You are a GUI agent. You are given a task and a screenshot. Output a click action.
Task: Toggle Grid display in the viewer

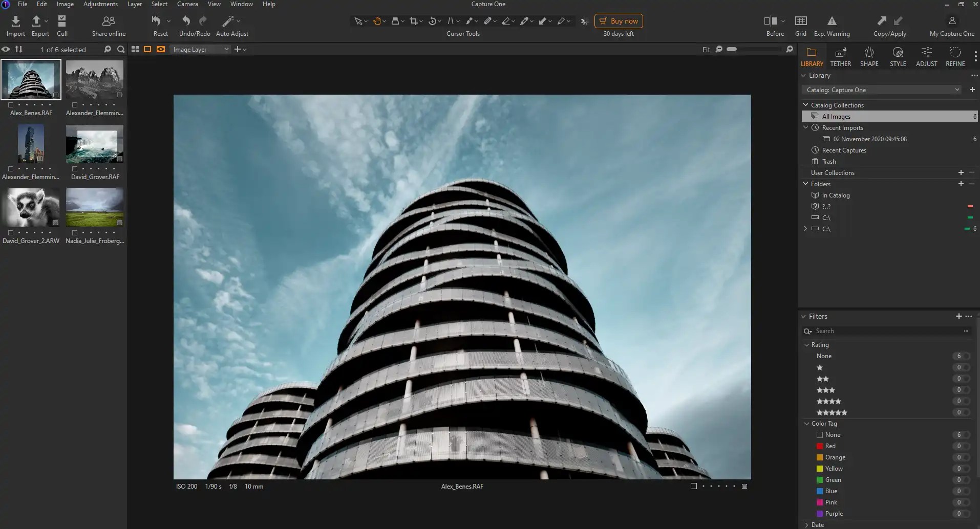800,21
